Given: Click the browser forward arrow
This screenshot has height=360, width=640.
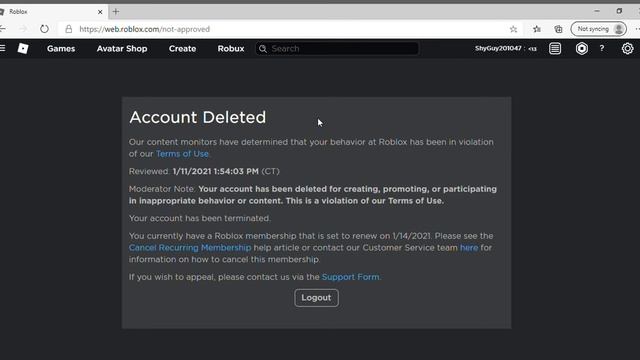Looking at the screenshot, I should tap(23, 29).
